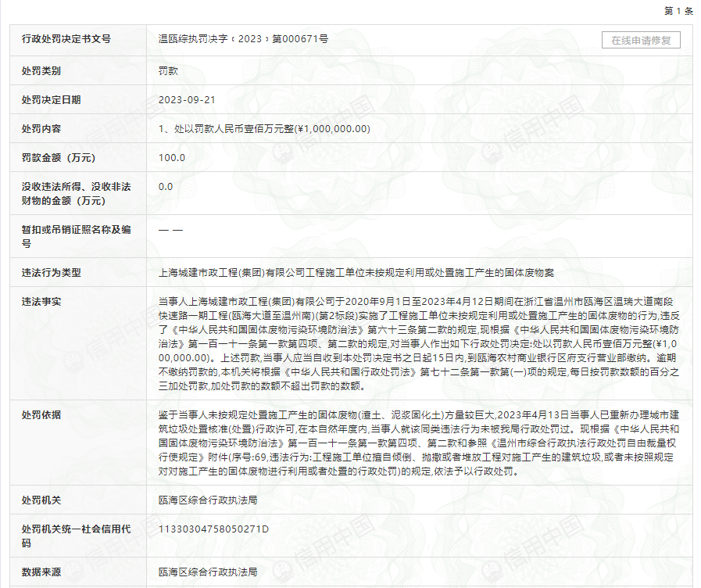Click the 行政处罚决定书文号 row label

pos(66,39)
